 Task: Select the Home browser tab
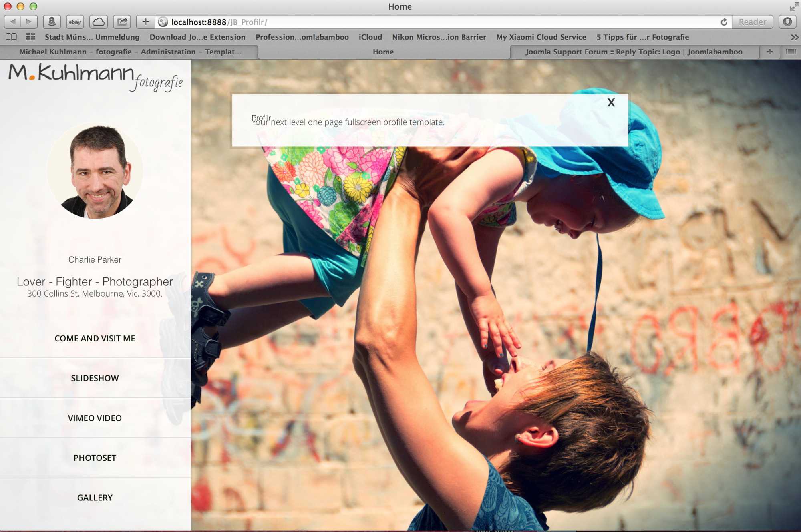(x=383, y=52)
